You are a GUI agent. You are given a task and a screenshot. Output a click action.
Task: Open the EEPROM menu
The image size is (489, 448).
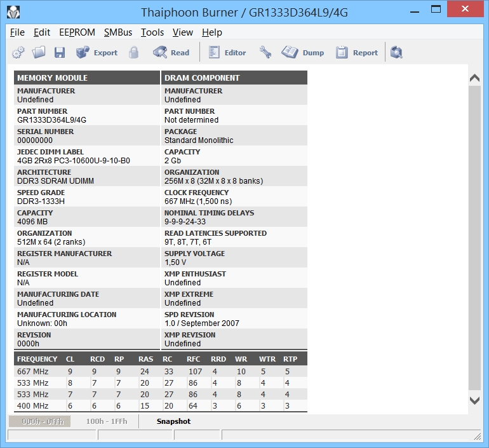(77, 32)
